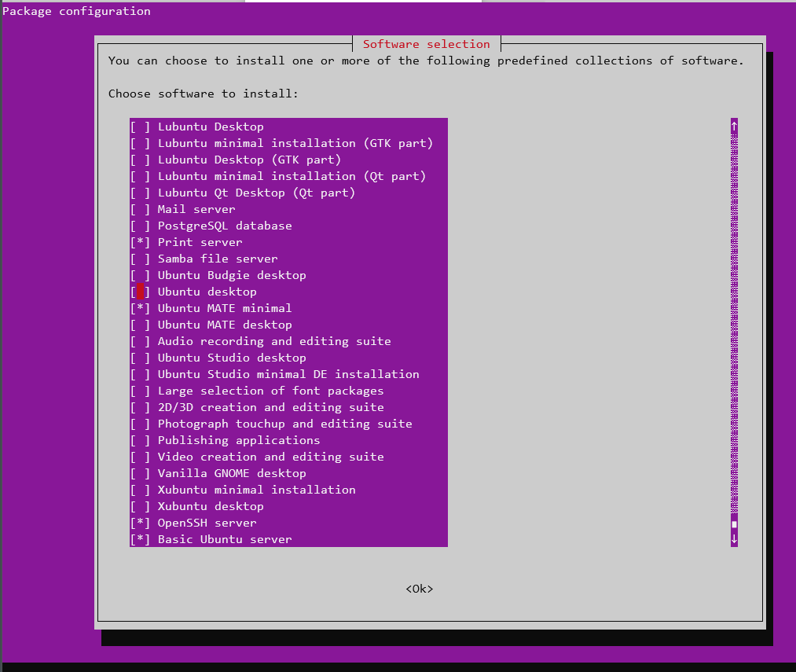Click the scrollbar down arrow

pyautogui.click(x=734, y=539)
